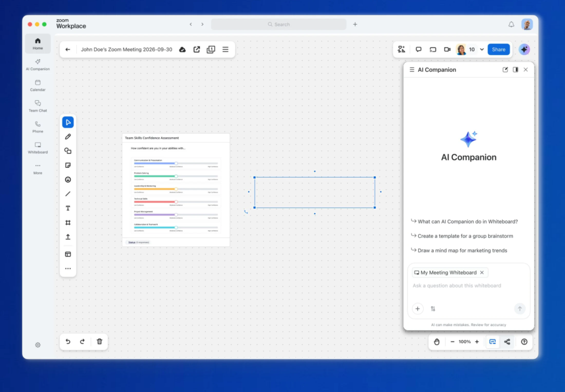Open user profile avatar menu

(527, 24)
